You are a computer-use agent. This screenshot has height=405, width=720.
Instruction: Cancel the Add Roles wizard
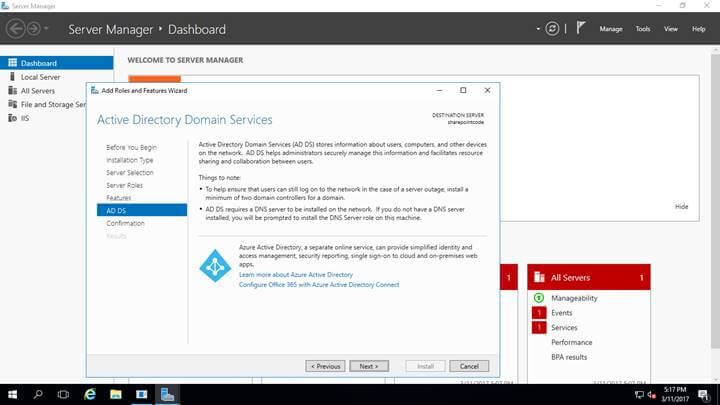[469, 366]
